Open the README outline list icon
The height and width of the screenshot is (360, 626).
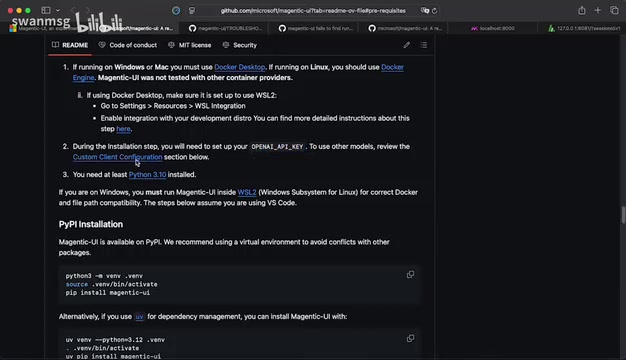point(424,45)
